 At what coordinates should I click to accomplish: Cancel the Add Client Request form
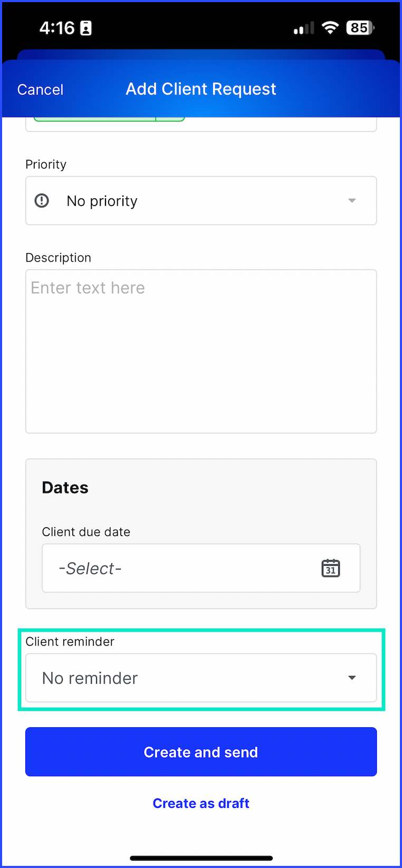coord(40,90)
